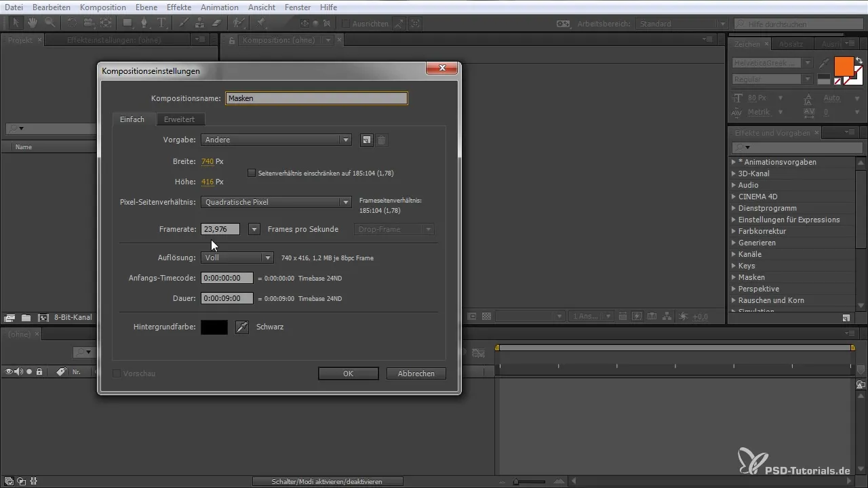The width and height of the screenshot is (868, 488).
Task: Click the delete preset trash icon
Action: tap(382, 140)
